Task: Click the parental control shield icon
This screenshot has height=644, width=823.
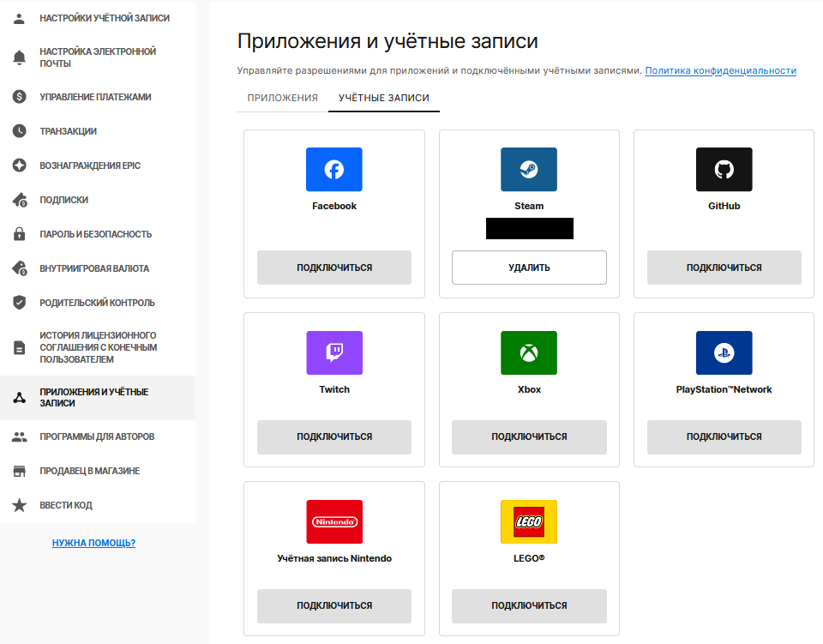Action: coord(20,303)
